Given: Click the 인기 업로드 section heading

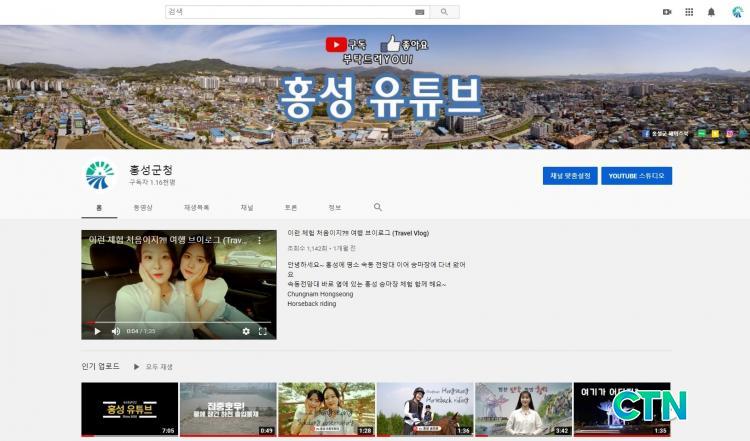Looking at the screenshot, I should [100, 366].
